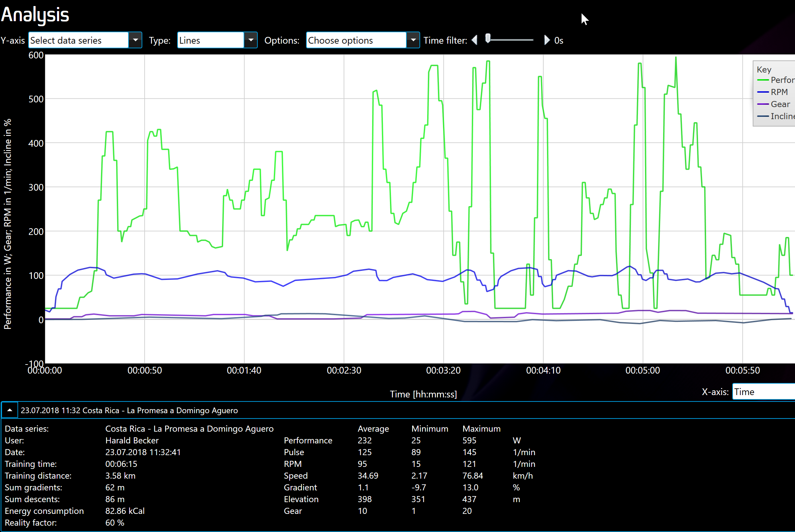Click the Incline legend entry
The width and height of the screenshot is (795, 532).
coord(776,116)
